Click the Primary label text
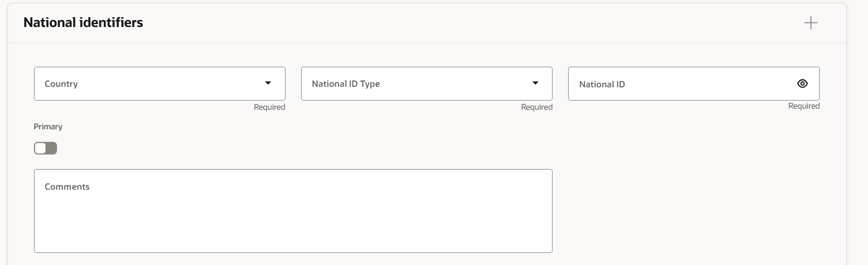Image resolution: width=868 pixels, height=265 pixels. pos(48,126)
